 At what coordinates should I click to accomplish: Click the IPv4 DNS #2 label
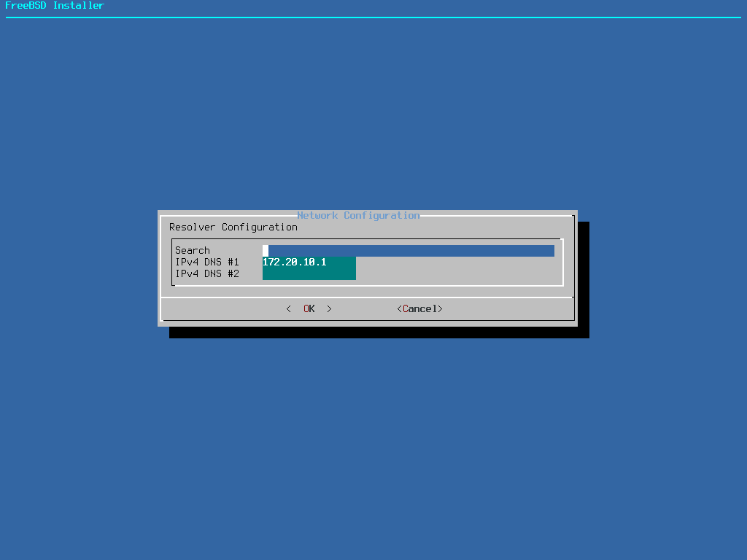pyautogui.click(x=207, y=274)
